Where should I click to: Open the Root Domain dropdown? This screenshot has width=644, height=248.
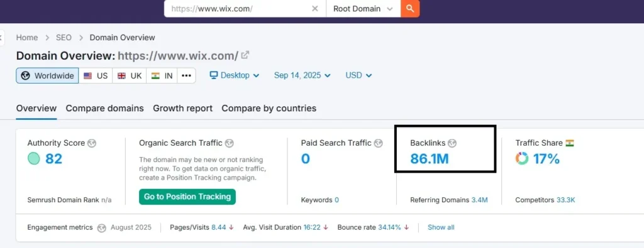tap(364, 9)
